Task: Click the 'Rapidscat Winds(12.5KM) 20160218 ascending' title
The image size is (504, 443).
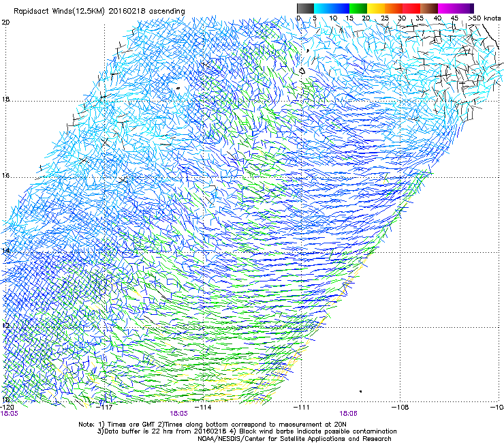Action: [99, 11]
